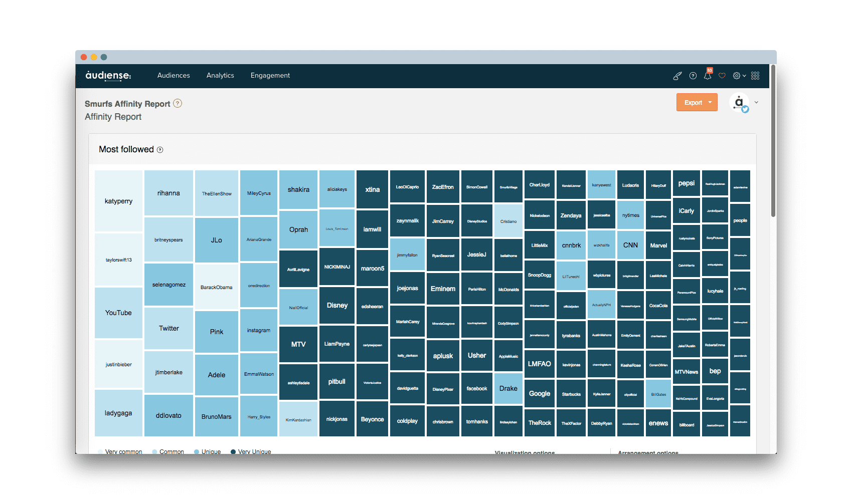Open the help icon in the top navigation bar
Image resolution: width=852 pixels, height=504 pixels.
[x=693, y=76]
